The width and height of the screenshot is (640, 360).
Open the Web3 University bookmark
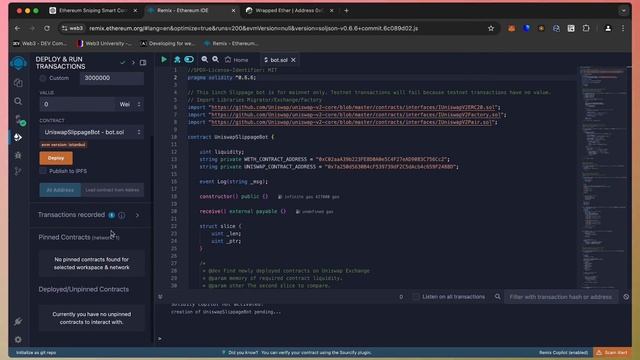pos(104,43)
